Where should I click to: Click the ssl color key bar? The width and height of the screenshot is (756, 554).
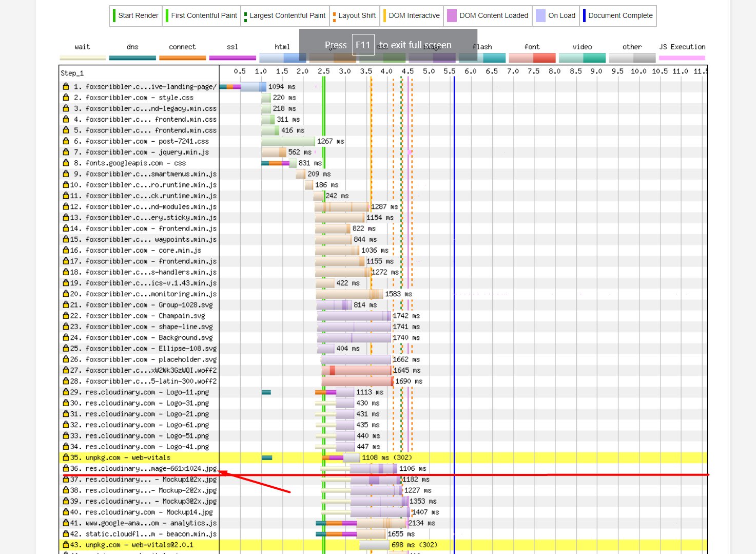(x=232, y=58)
